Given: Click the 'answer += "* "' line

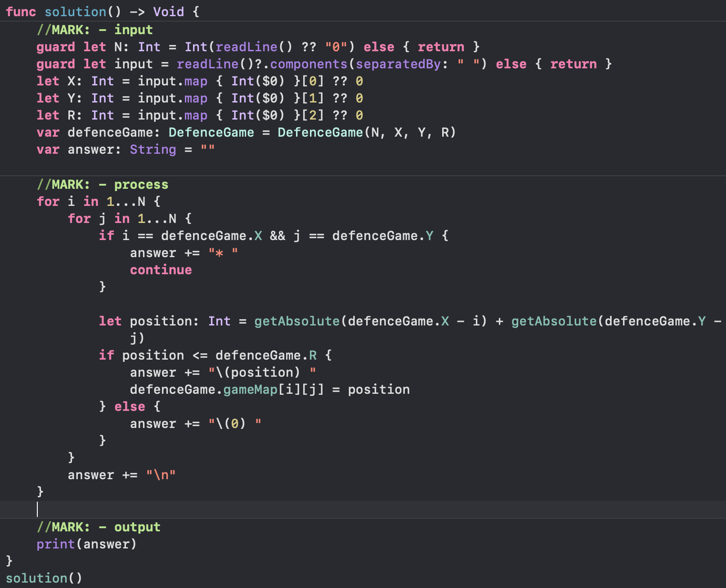Looking at the screenshot, I should click(184, 253).
